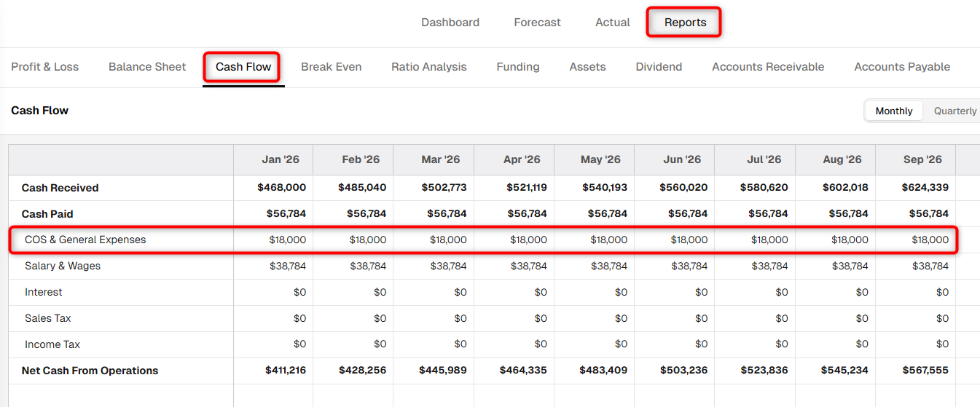Go to the Forecast section
Image resolution: width=980 pixels, height=407 pixels.
[x=537, y=23]
